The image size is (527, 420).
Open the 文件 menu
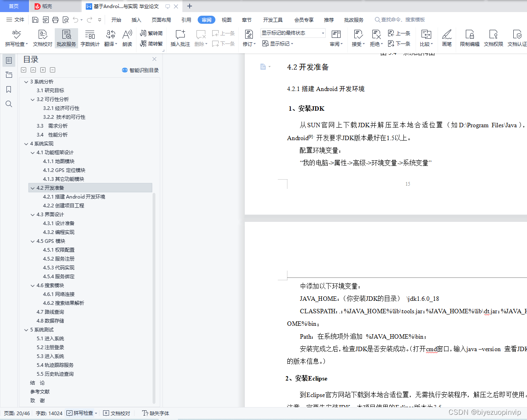16,20
